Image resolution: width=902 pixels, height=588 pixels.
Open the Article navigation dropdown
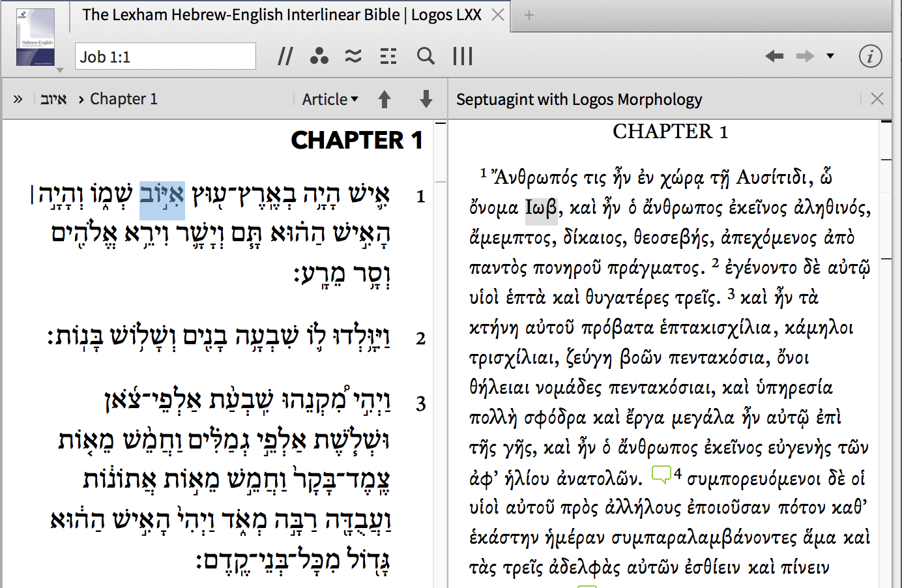[330, 99]
